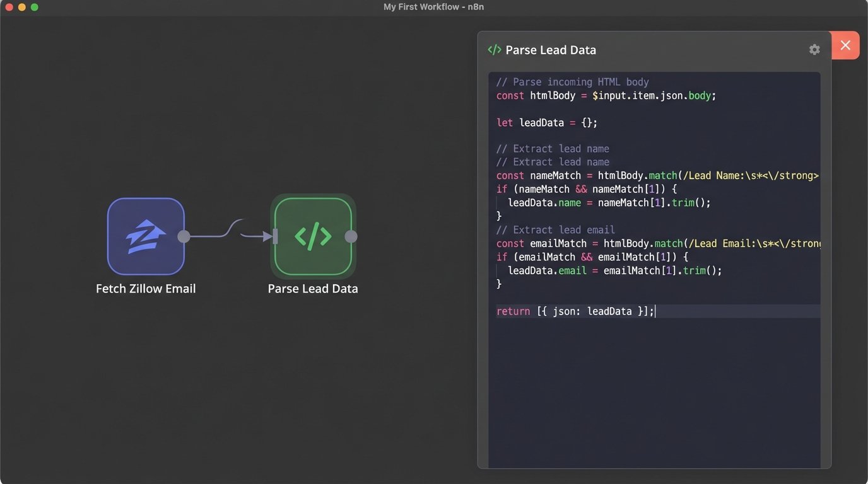Select the Fetch Zillow Email node icon
Image resolution: width=868 pixels, height=484 pixels.
(x=146, y=236)
